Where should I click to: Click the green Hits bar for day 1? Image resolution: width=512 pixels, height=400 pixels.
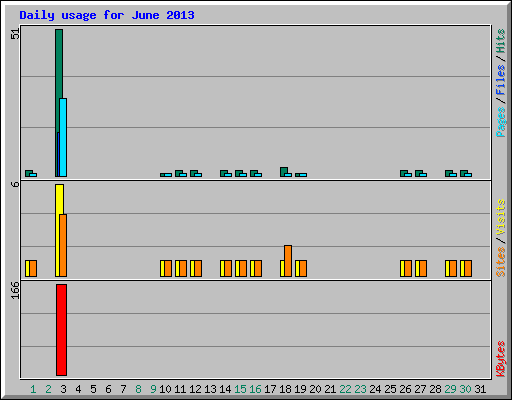(29, 173)
